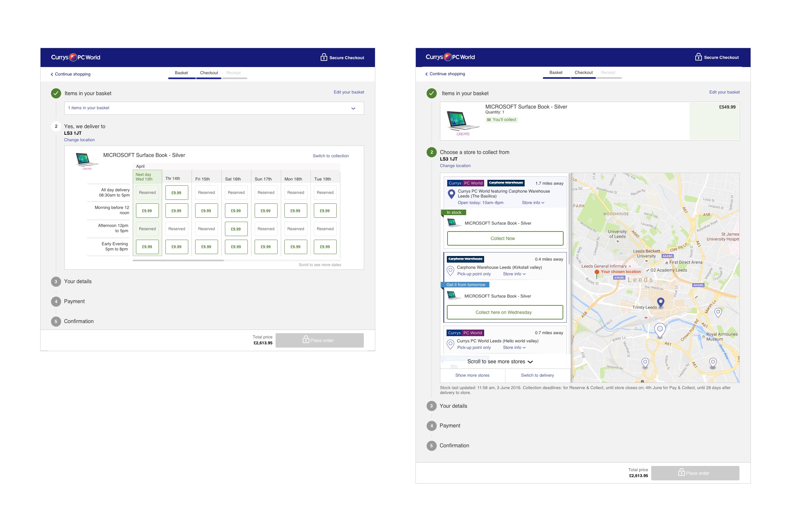This screenshot has width=796, height=532.
Task: Click Show more stores link
Action: point(472,376)
